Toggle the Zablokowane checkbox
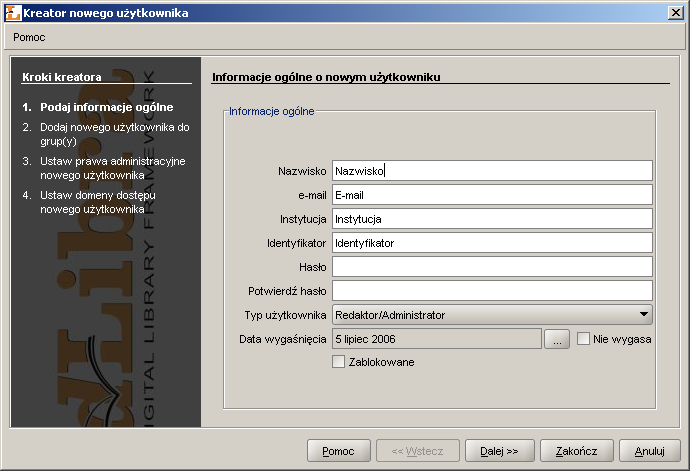The image size is (690, 471). pos(338,362)
